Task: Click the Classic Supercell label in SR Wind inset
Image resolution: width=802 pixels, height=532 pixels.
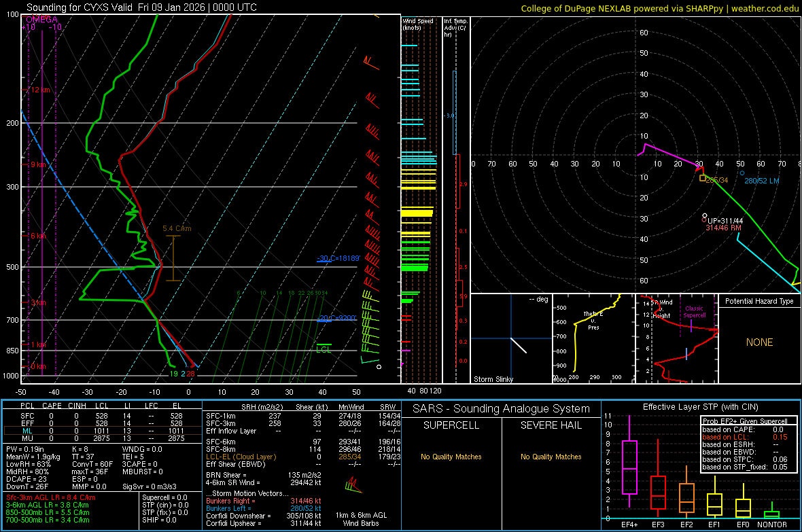Action: click(694, 312)
